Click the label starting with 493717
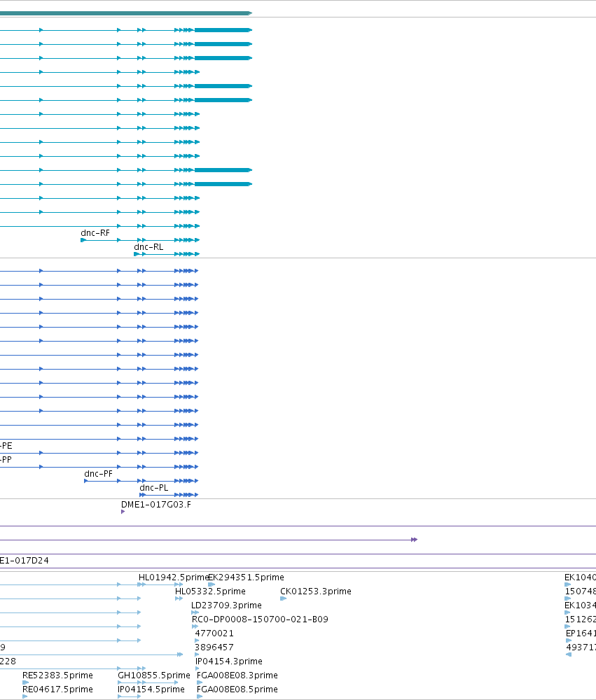The width and height of the screenshot is (596, 700). pos(581,647)
